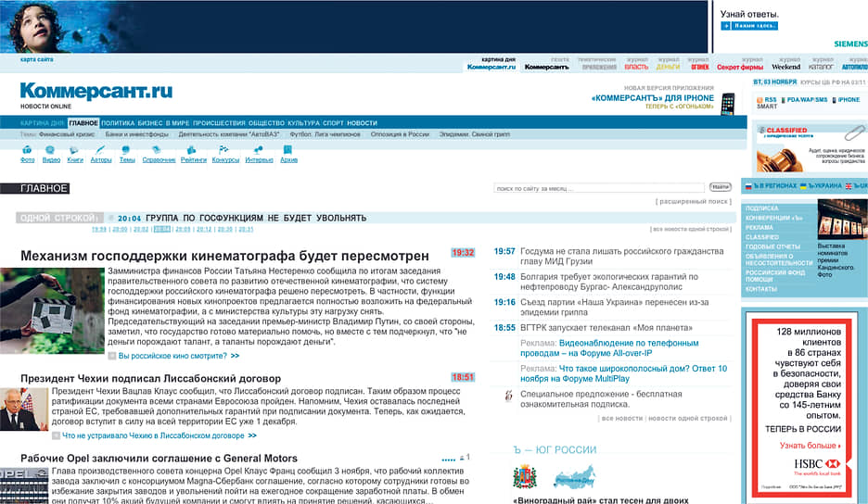Screen dimensions: 868x504
Task: Open 19:16 Наша Украина news item
Action: coord(615,307)
